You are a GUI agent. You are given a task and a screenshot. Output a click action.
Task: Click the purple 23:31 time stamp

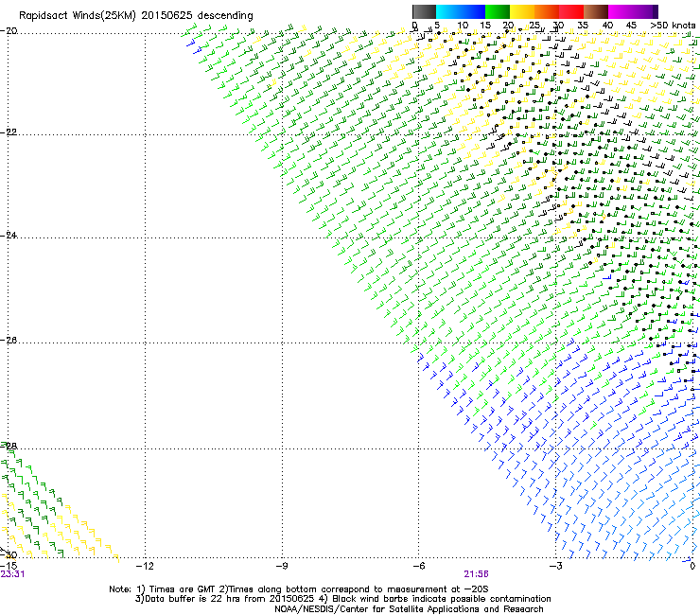click(x=12, y=574)
